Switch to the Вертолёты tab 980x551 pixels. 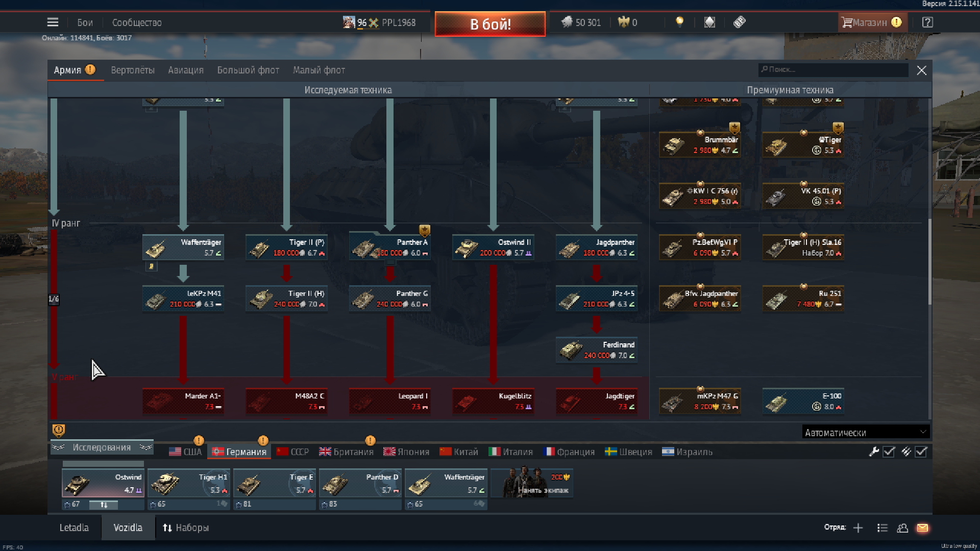point(133,70)
